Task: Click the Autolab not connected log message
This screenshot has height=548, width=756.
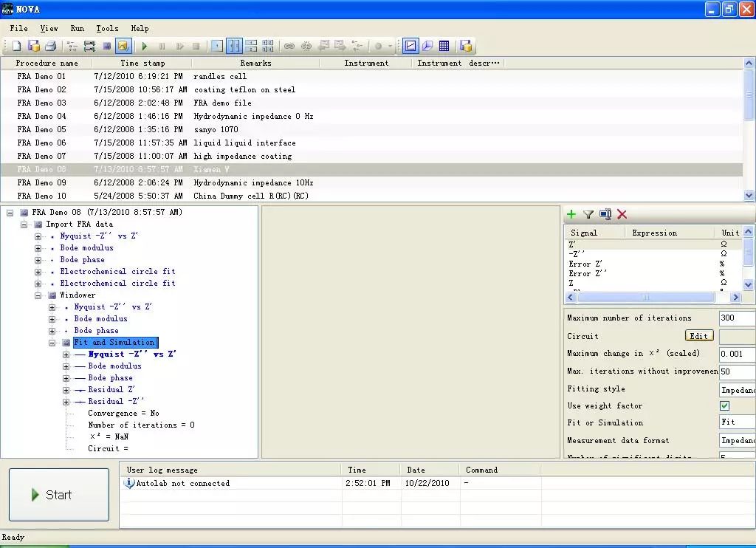Action: pos(183,483)
